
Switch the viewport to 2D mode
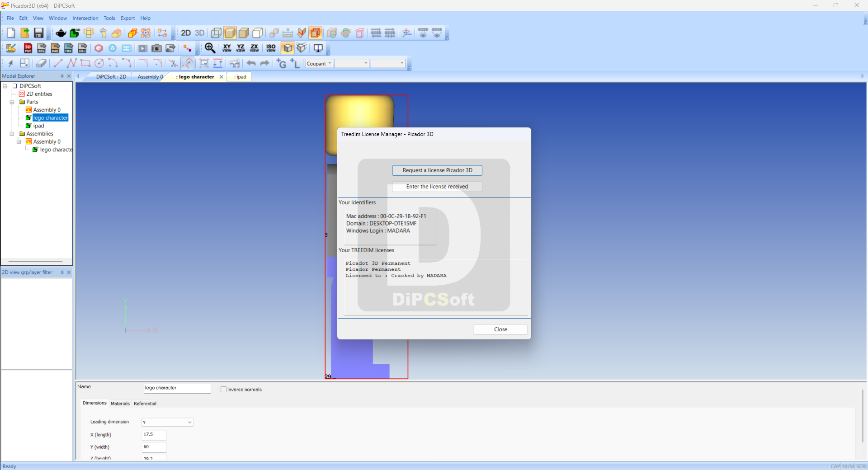tap(186, 33)
